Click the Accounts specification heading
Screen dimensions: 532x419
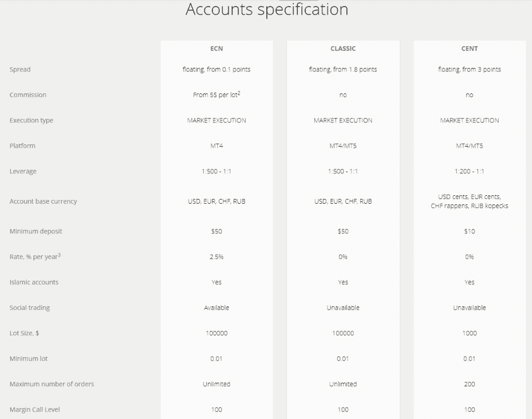point(267,10)
